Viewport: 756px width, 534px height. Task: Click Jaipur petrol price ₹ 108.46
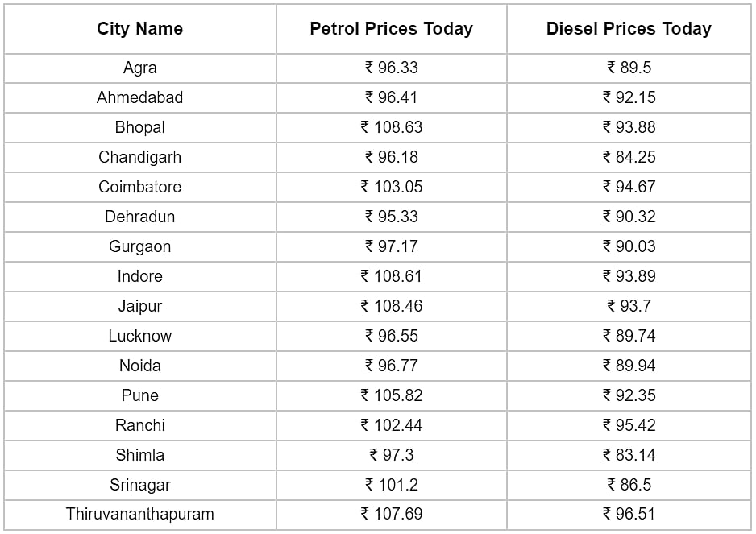pos(391,306)
